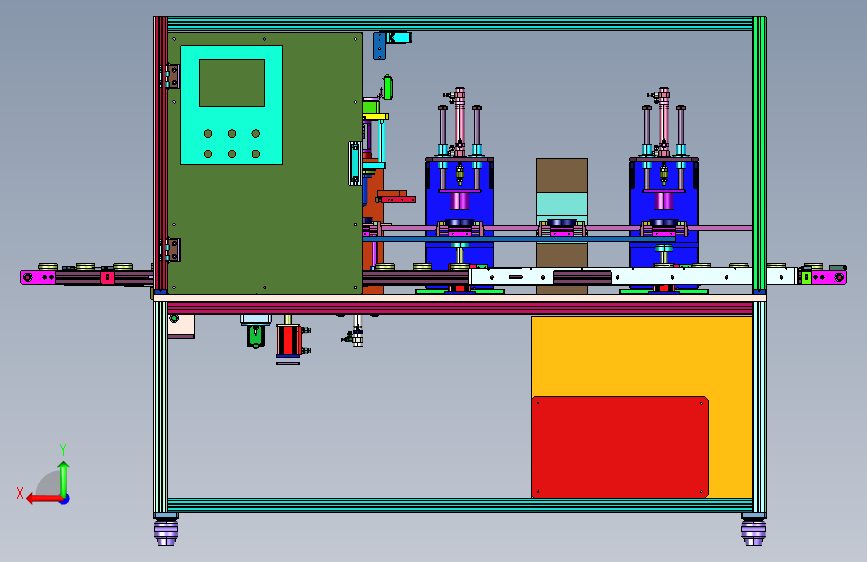Click the blue origin ball of the axis triad
867x562 pixels.
point(65,499)
